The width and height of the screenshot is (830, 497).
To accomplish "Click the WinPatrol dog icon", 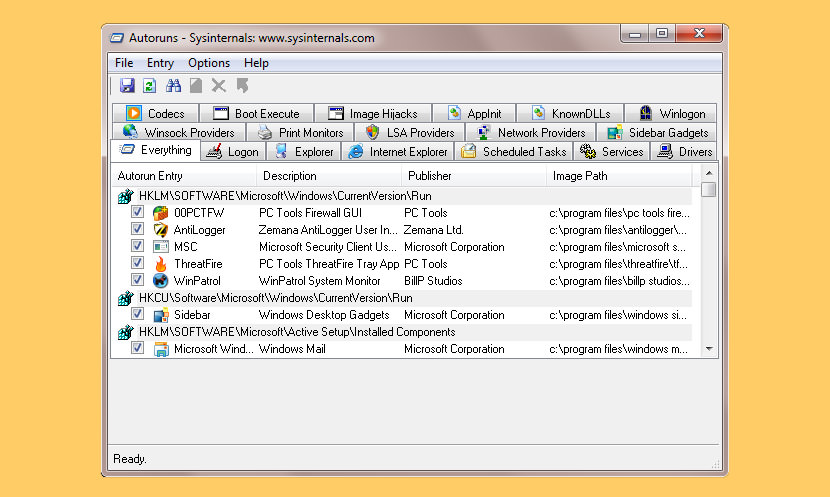I will [160, 281].
